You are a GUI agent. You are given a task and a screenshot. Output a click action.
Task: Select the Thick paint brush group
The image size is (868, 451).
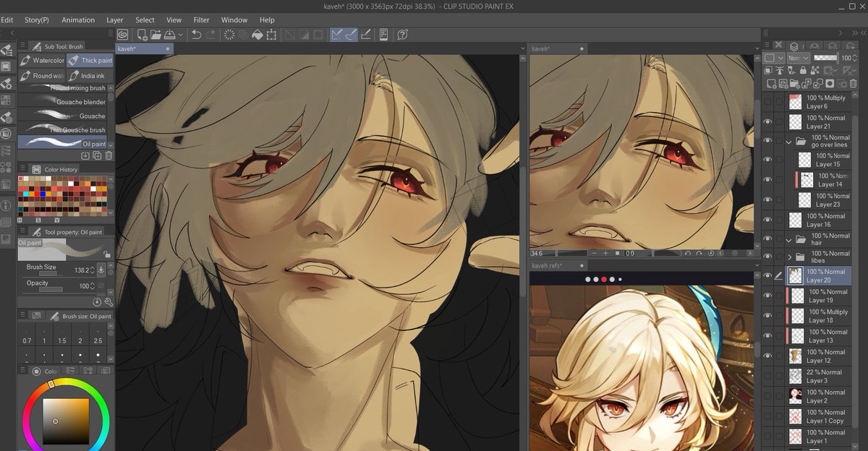pos(90,61)
